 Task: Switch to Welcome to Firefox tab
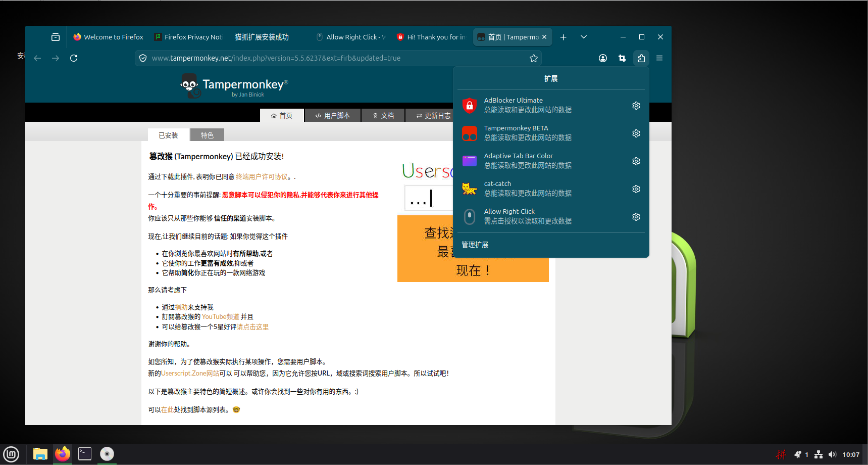[109, 37]
